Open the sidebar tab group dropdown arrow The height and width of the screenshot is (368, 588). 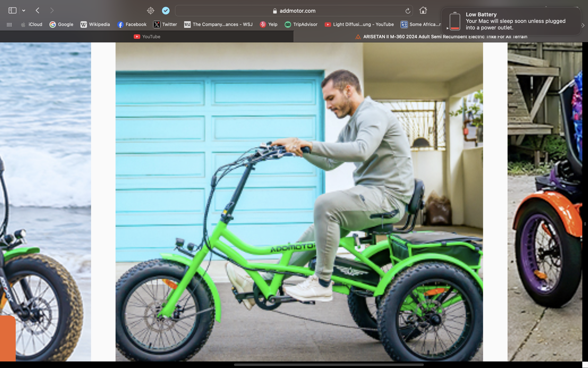(24, 11)
